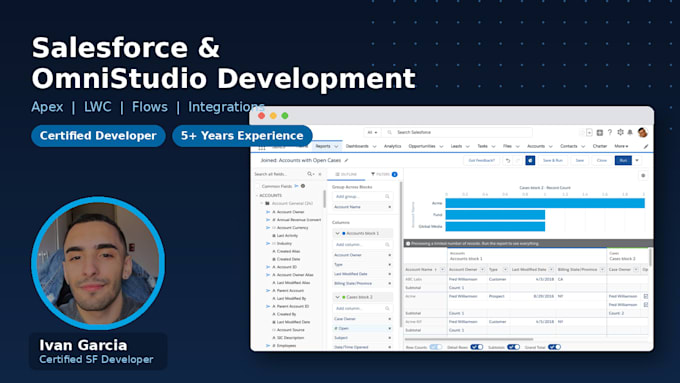
Task: Switch to the Outline tab
Action: [346, 174]
